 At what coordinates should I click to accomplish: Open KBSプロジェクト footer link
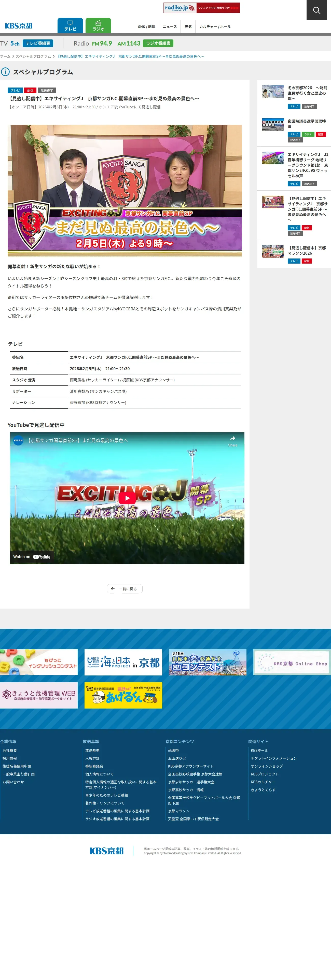(265, 774)
